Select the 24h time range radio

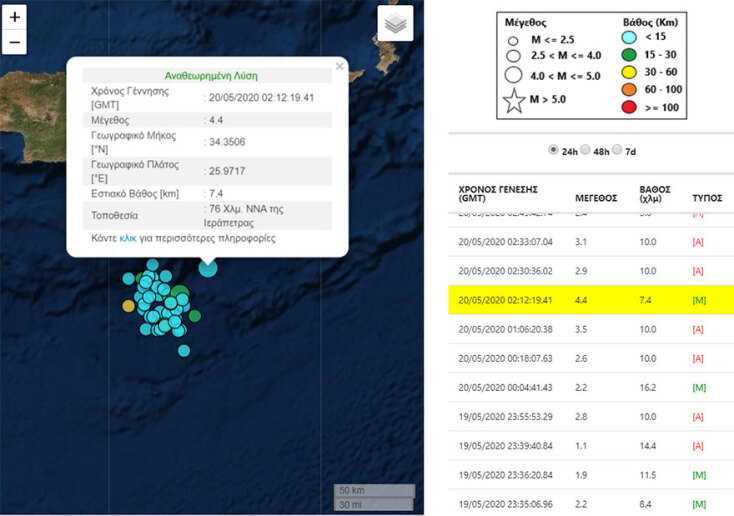point(554,150)
